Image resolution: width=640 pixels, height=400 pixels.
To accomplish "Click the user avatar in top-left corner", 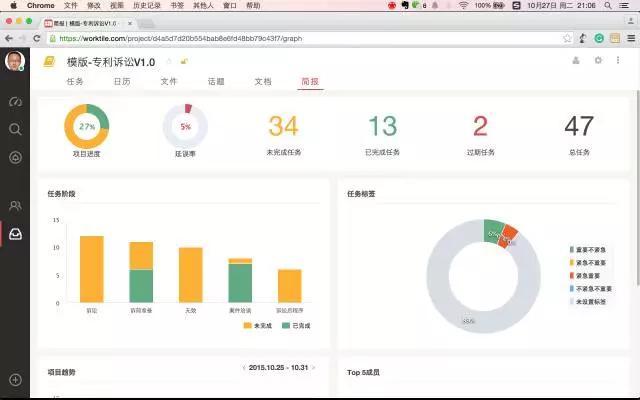I will click(x=15, y=61).
